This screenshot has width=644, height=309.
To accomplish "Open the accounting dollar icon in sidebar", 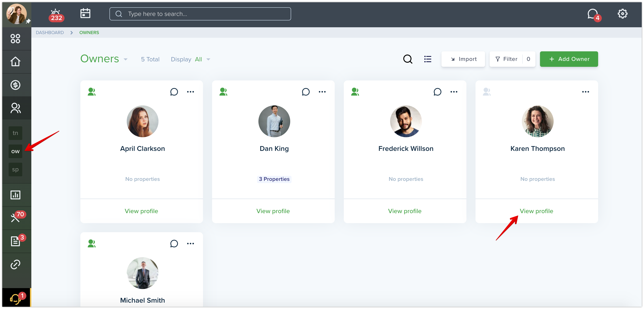I will (x=15, y=85).
